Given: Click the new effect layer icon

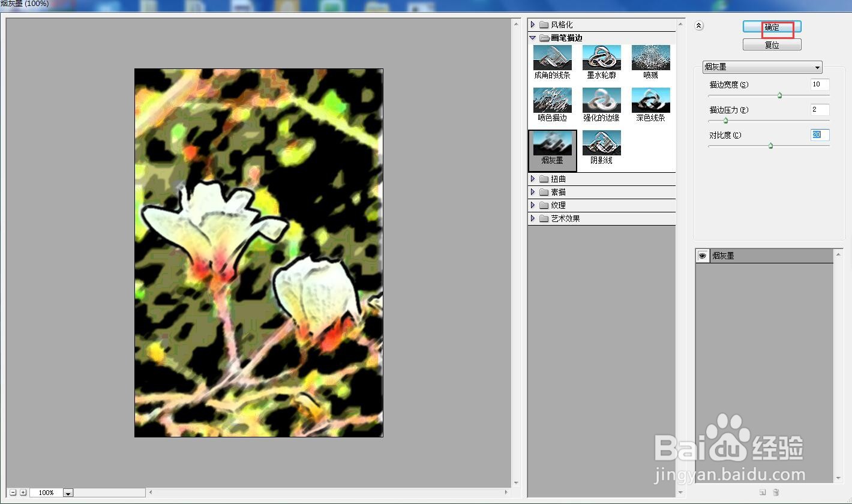Looking at the screenshot, I should pos(763,493).
